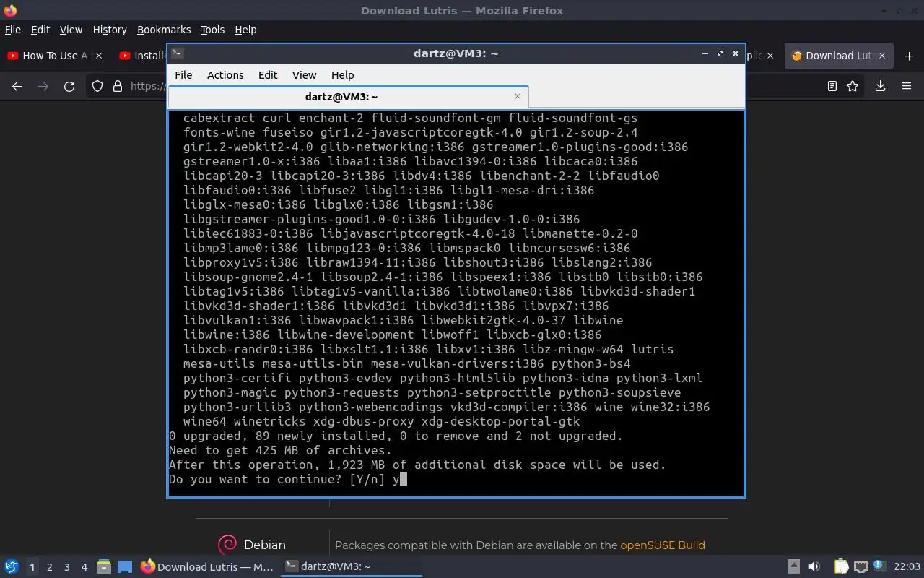Viewport: 924px width, 578px height.
Task: Open the taskbar start menu bird icon
Action: click(12, 566)
